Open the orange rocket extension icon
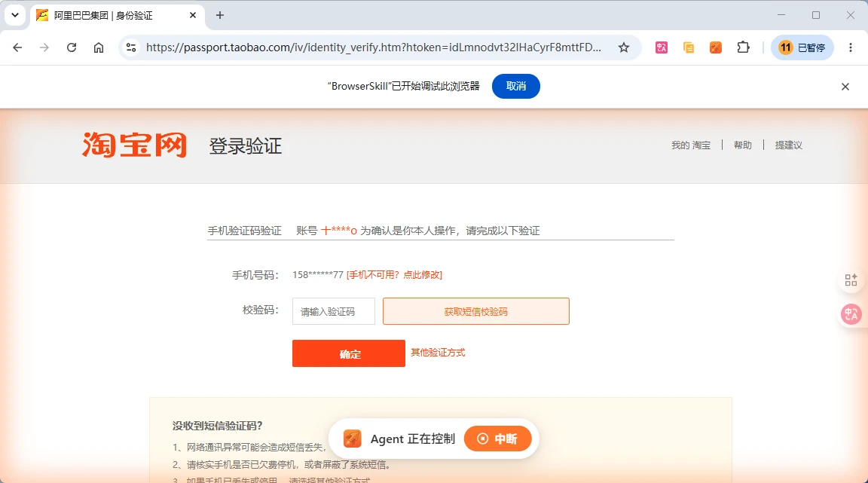This screenshot has height=483, width=868. click(716, 47)
